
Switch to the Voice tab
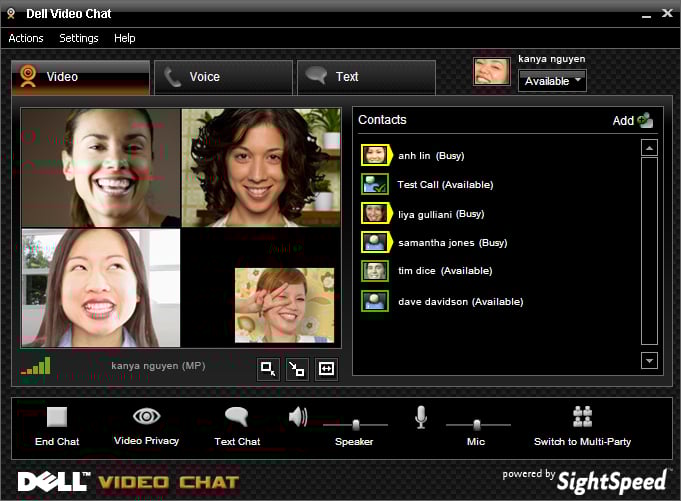[x=223, y=77]
